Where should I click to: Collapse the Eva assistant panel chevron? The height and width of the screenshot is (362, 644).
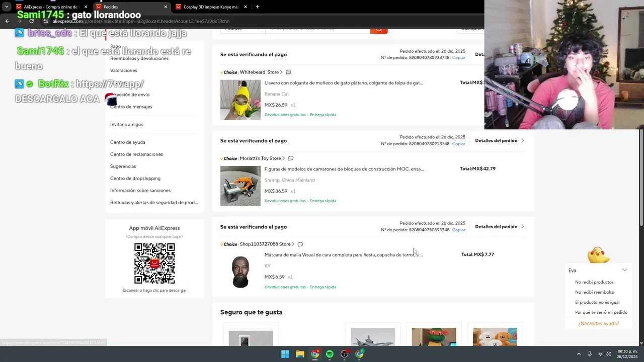624,270
